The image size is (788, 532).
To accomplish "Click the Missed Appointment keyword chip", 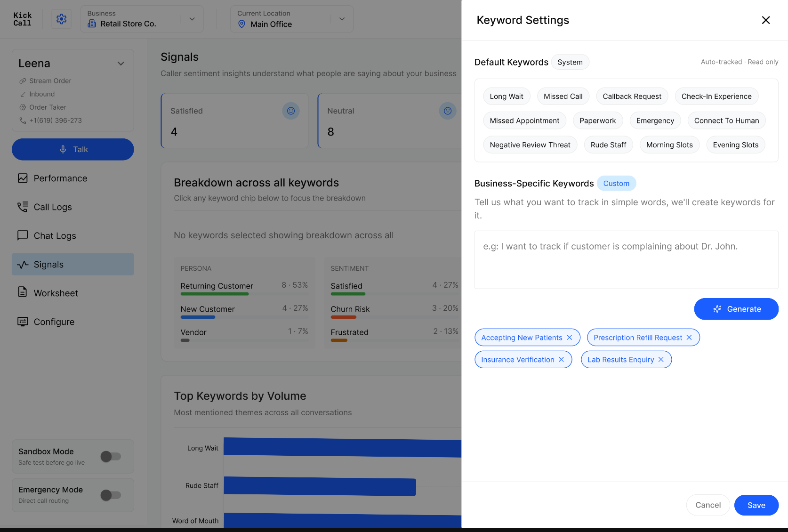I will coord(524,121).
